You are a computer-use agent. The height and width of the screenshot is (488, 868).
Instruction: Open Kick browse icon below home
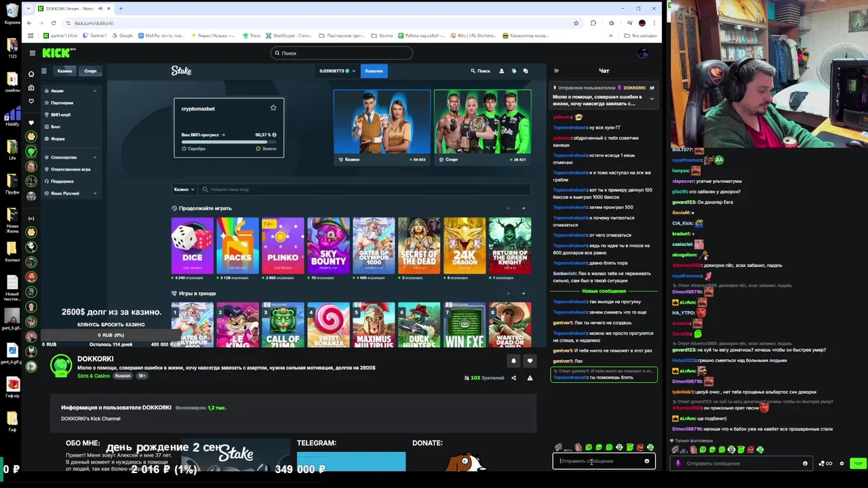[31, 87]
